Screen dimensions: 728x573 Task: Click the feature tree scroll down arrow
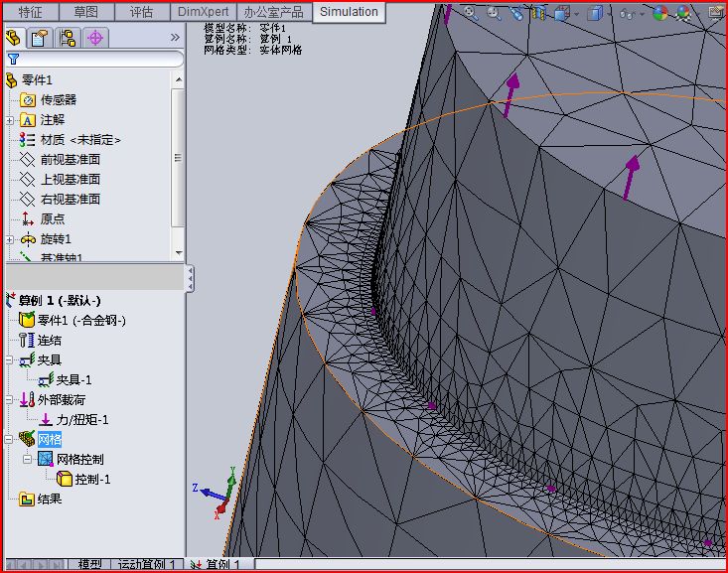point(179,253)
